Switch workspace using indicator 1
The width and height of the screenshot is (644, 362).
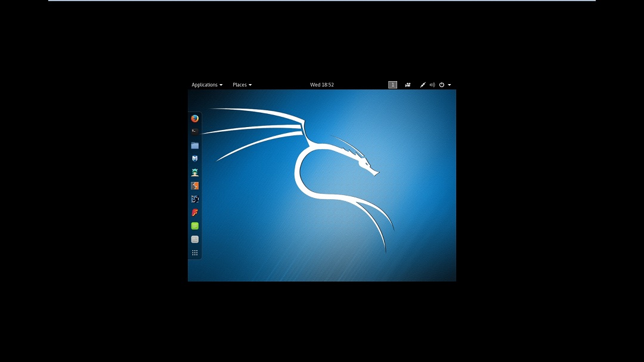[x=392, y=85]
